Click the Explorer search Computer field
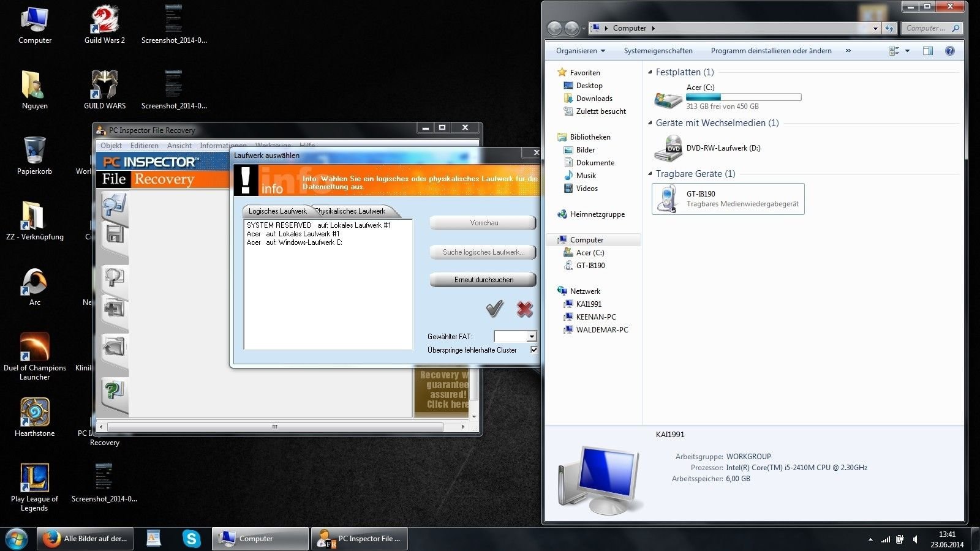 [x=931, y=28]
